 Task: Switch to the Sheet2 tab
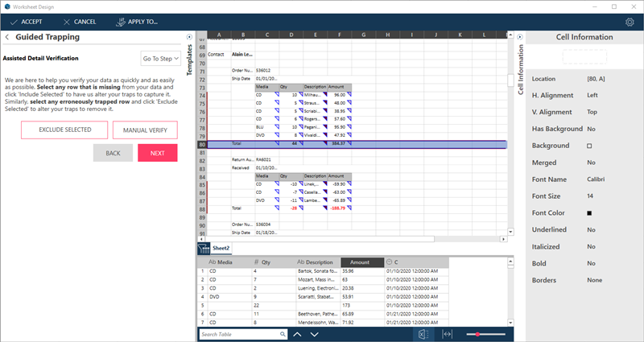221,249
